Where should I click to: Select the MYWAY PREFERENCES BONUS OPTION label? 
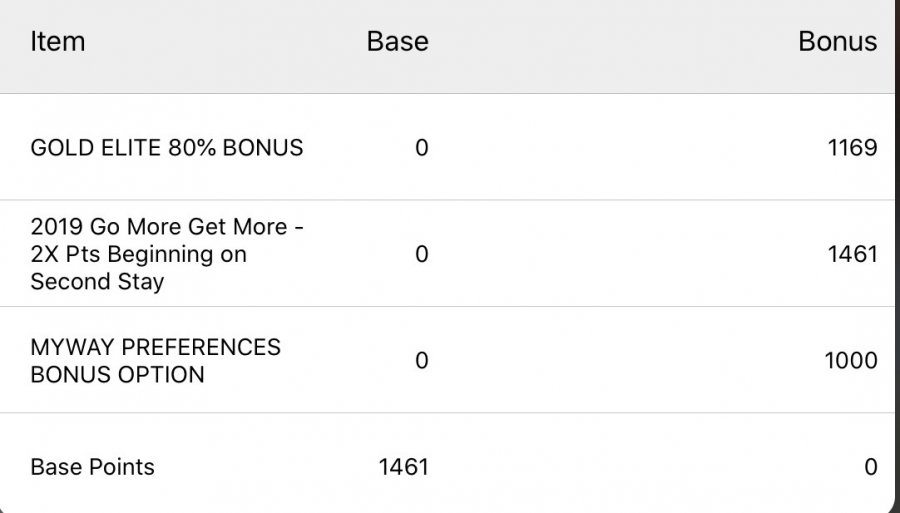click(156, 361)
